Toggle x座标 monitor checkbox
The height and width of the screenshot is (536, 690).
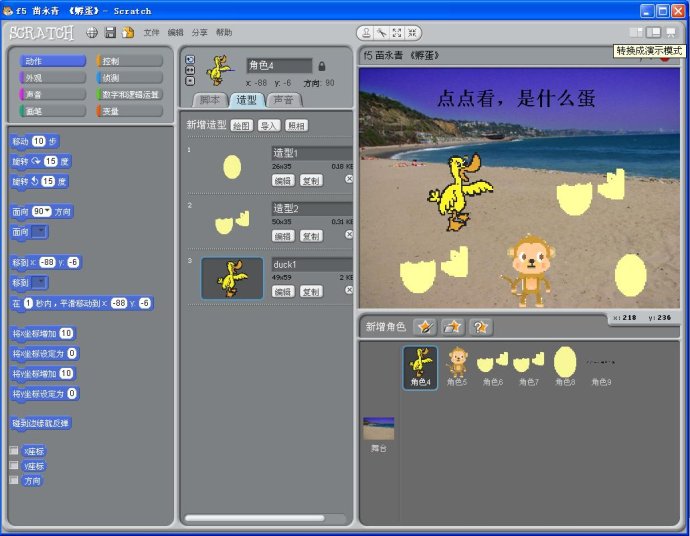click(14, 450)
